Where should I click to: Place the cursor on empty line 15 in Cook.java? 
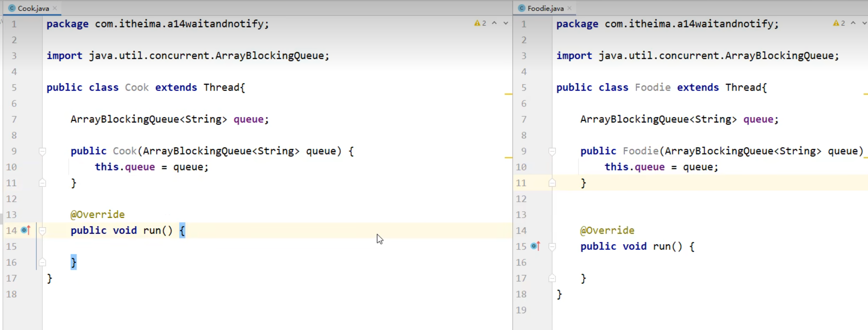click(165, 247)
